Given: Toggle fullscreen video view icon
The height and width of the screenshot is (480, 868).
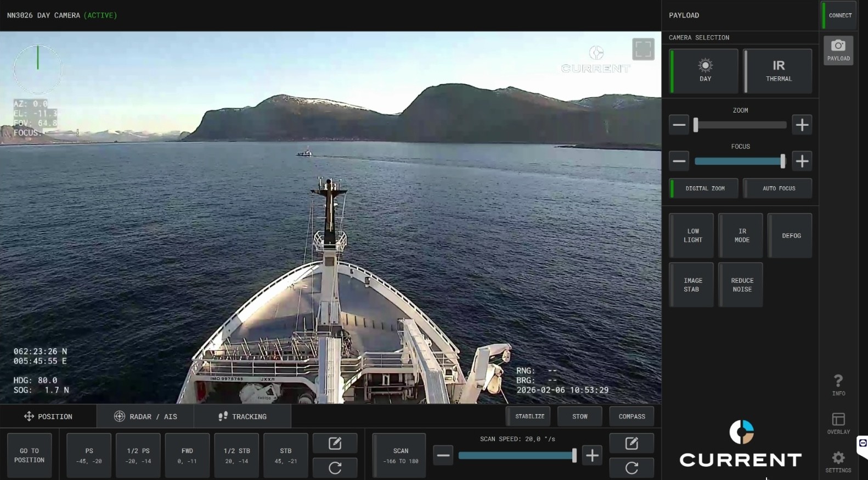Looking at the screenshot, I should click(x=643, y=49).
